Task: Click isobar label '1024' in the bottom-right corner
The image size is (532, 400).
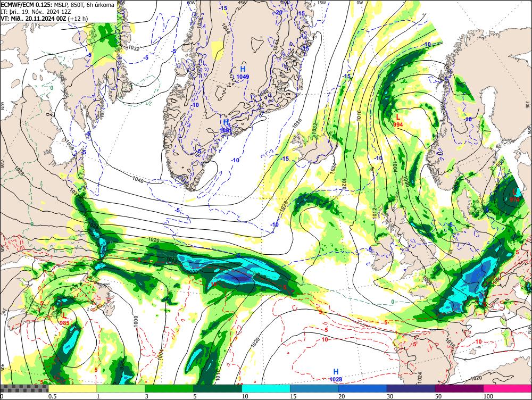Action: tap(420, 377)
